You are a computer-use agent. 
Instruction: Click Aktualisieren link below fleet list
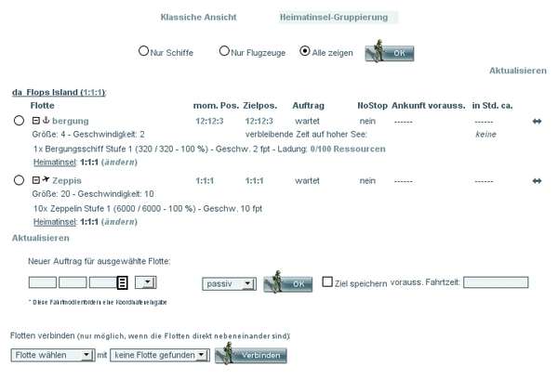[41, 238]
